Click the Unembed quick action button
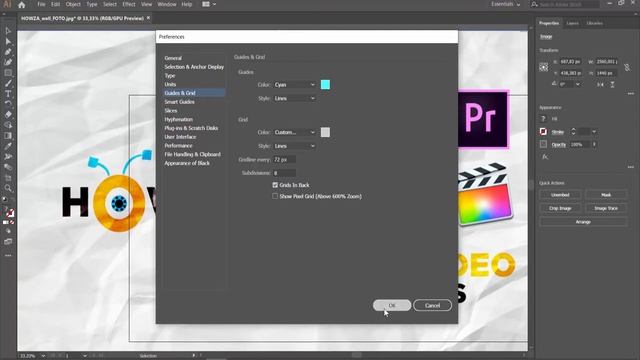640x360 pixels. [560, 195]
